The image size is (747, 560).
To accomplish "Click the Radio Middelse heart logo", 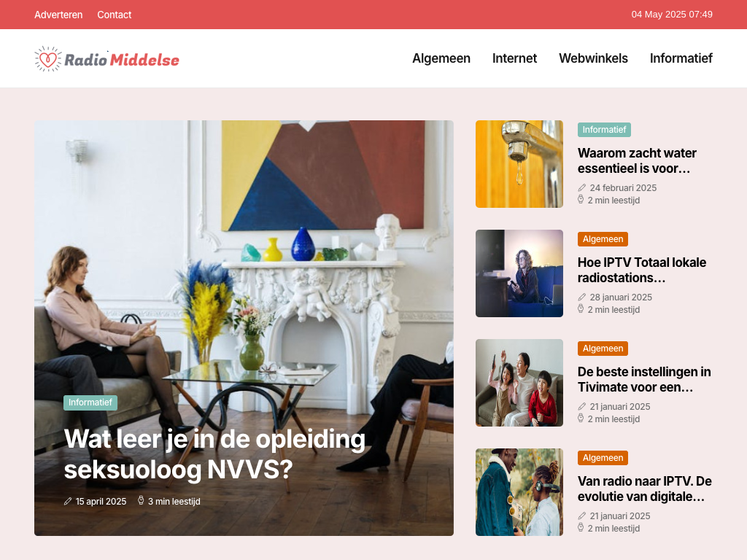I will click(107, 59).
